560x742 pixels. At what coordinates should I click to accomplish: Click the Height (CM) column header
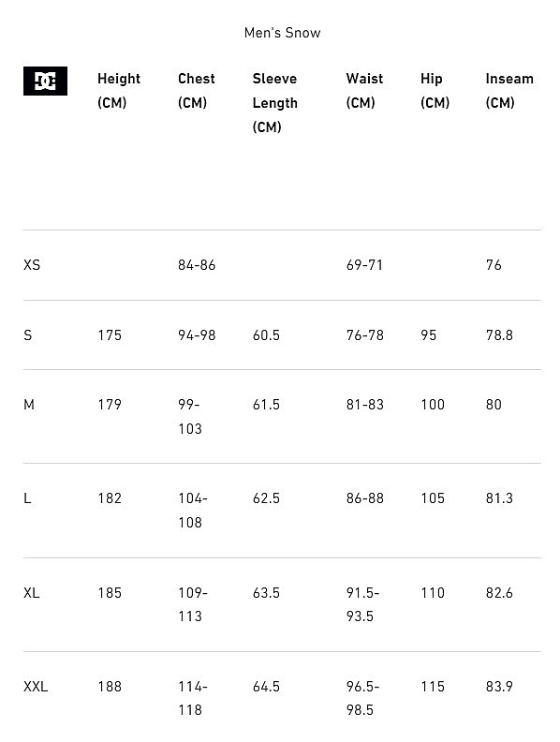(x=119, y=90)
